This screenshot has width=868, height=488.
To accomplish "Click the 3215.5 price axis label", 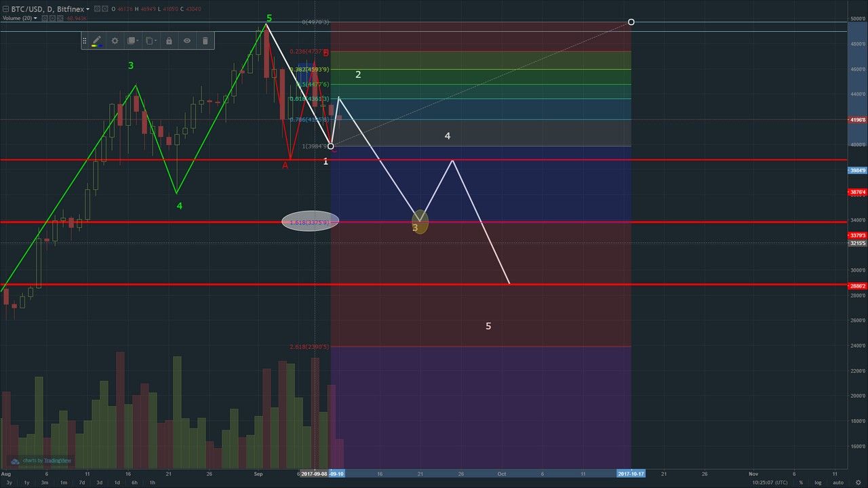I will (857, 243).
